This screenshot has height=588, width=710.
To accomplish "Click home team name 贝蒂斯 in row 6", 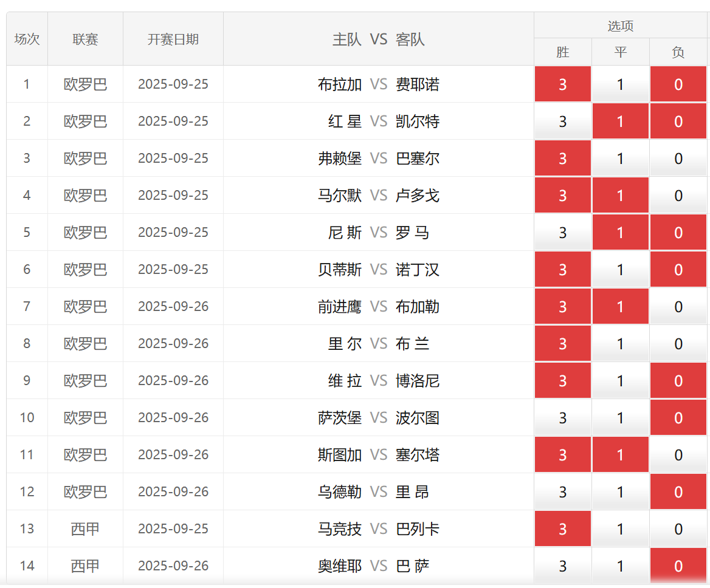I will coord(339,270).
